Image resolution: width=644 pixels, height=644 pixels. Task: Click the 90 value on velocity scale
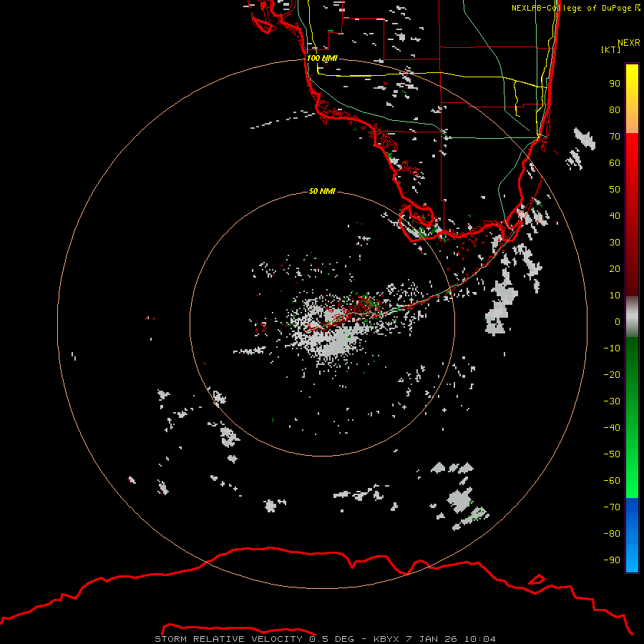click(615, 84)
